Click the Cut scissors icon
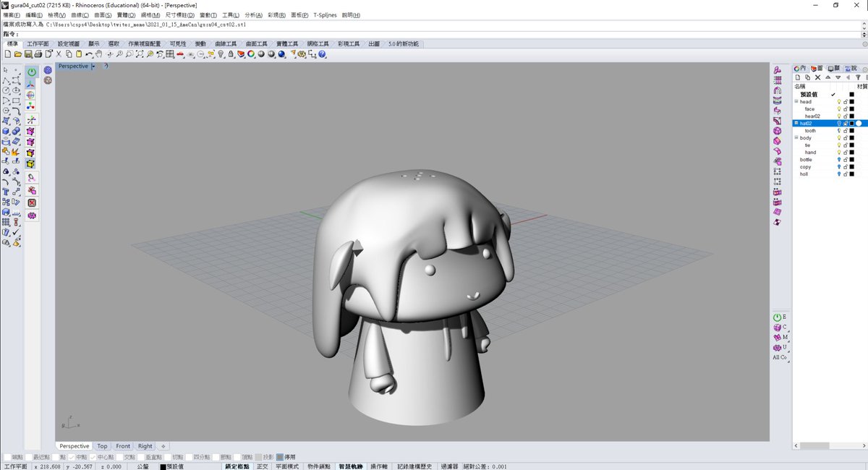Screen dimensions: 868x470 59,54
